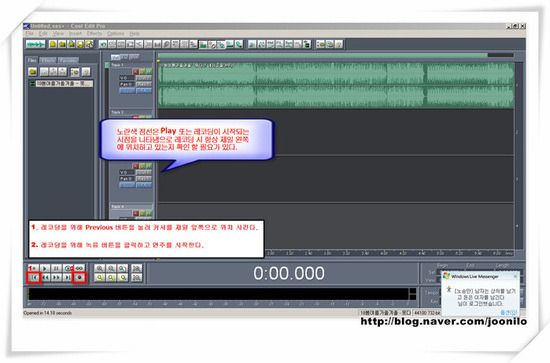This screenshot has height=363, width=550.
Task: Click the Play button in transport panel
Action: pyautogui.click(x=45, y=268)
